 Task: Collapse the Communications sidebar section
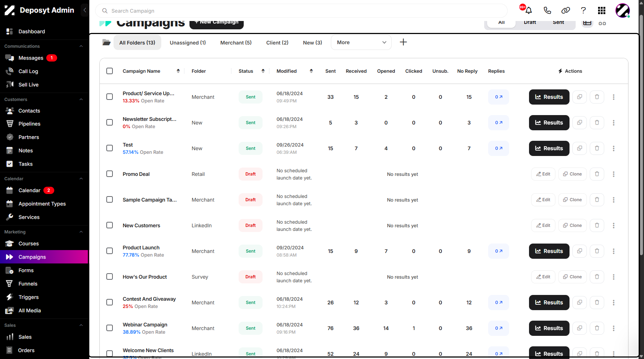[81, 46]
